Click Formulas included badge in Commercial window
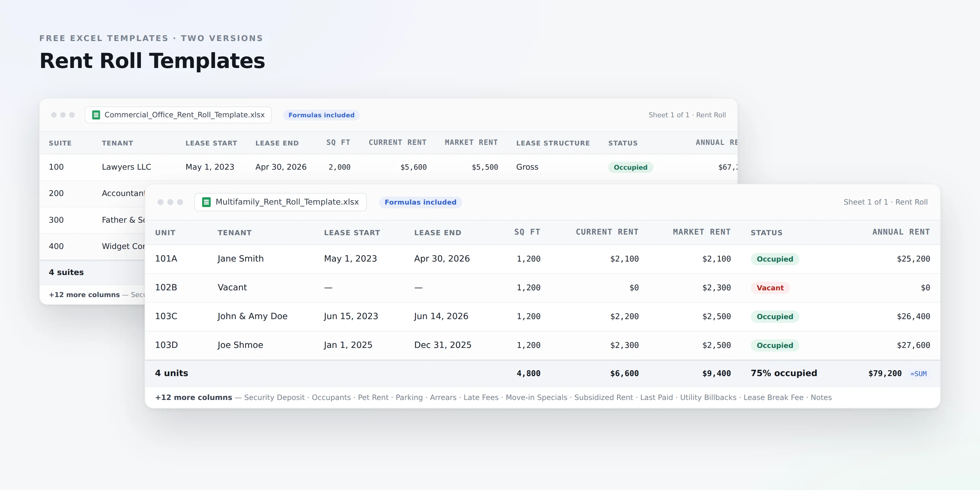 [321, 115]
